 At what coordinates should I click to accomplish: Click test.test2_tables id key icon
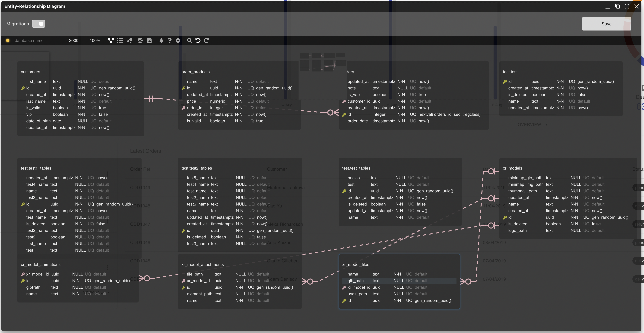183,231
